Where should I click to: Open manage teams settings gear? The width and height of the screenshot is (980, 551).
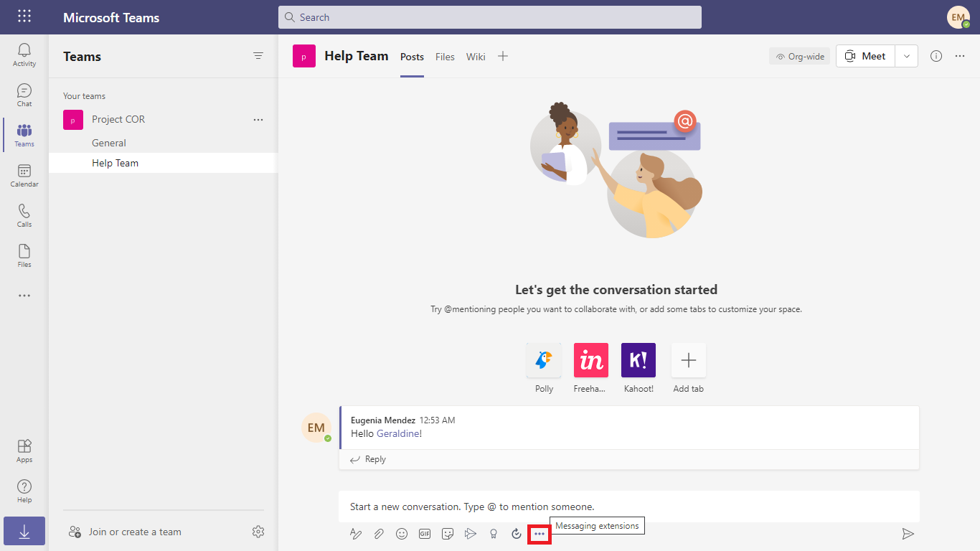pos(258,532)
